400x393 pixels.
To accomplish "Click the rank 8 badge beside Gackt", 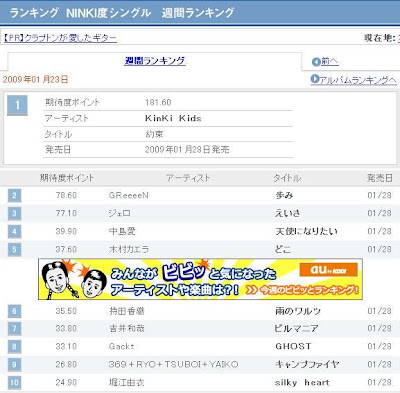I will 14,347.
